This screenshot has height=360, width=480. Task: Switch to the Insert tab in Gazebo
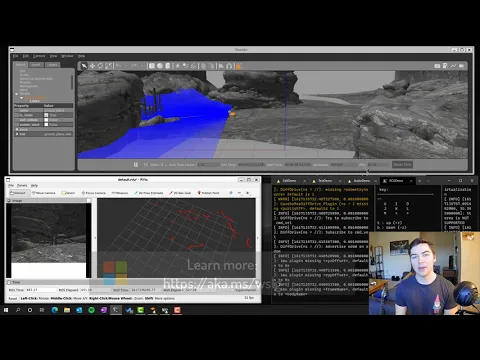pyautogui.click(x=36, y=65)
